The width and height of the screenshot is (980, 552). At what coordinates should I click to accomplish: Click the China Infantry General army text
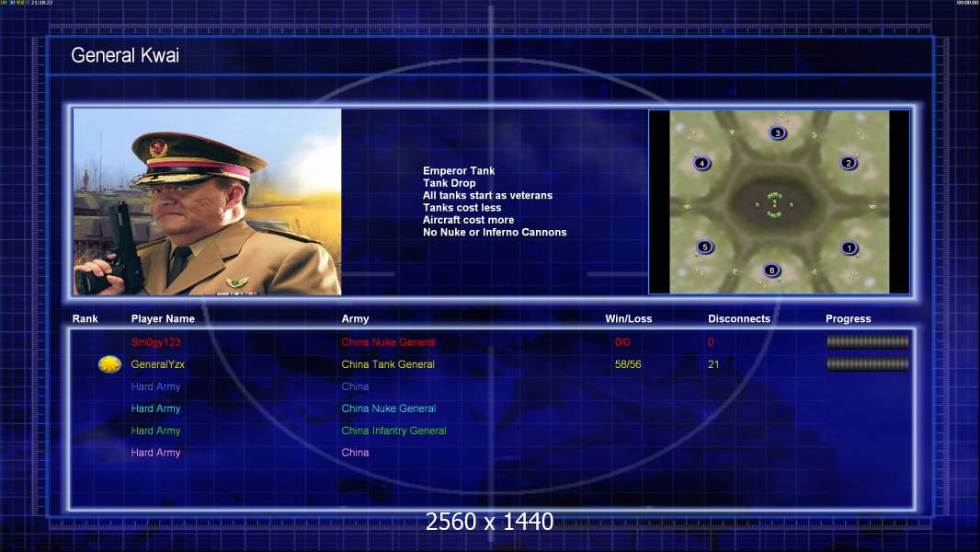coord(393,431)
